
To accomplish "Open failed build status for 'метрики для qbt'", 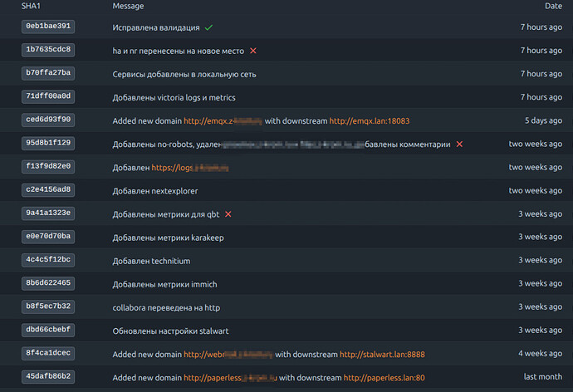I will tap(228, 214).
